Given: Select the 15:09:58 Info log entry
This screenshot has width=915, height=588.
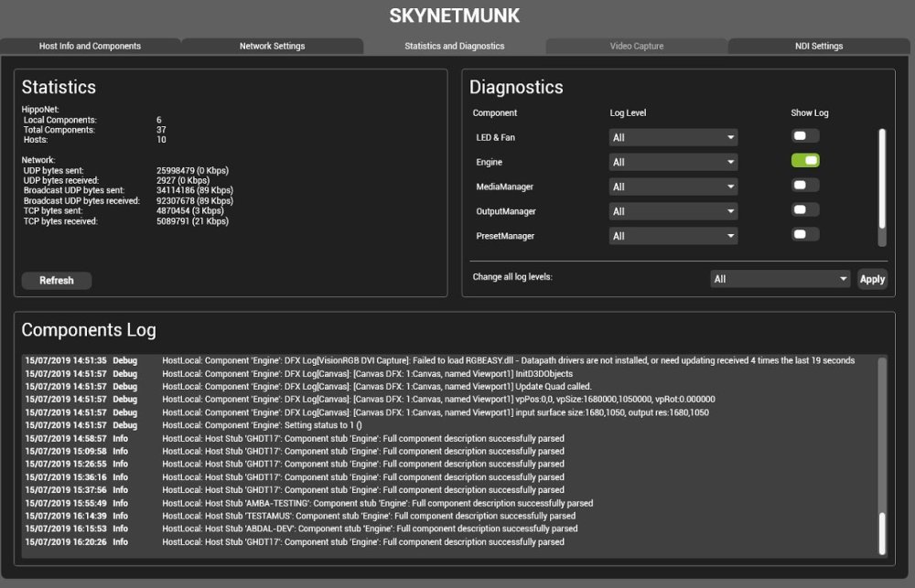Looking at the screenshot, I should coord(449,452).
